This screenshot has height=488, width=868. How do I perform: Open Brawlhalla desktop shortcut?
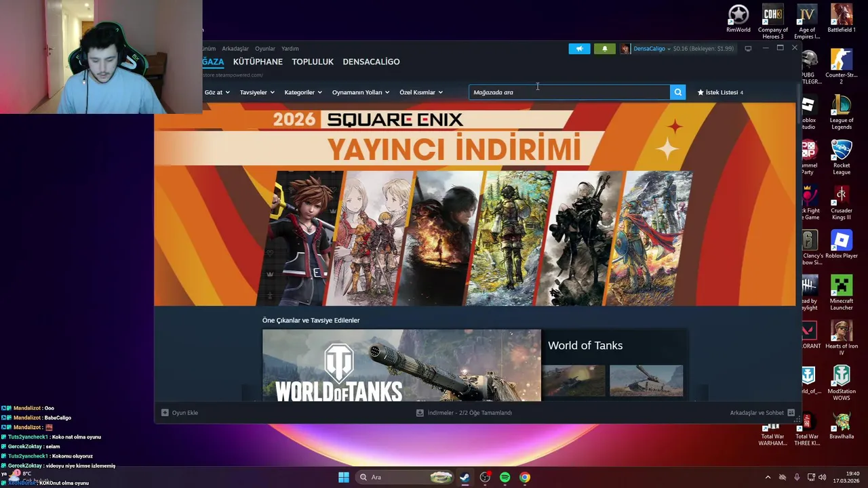click(842, 426)
